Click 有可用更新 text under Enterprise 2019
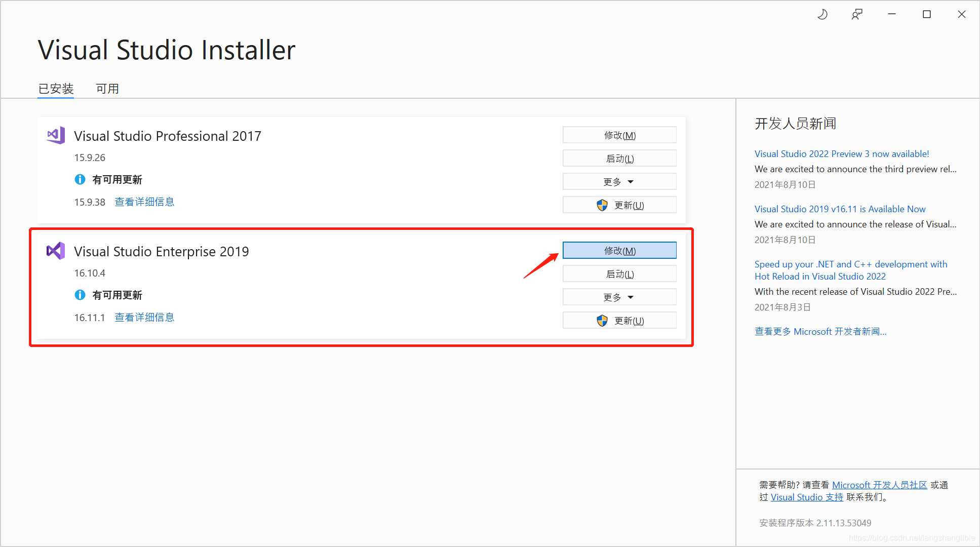 tap(117, 295)
